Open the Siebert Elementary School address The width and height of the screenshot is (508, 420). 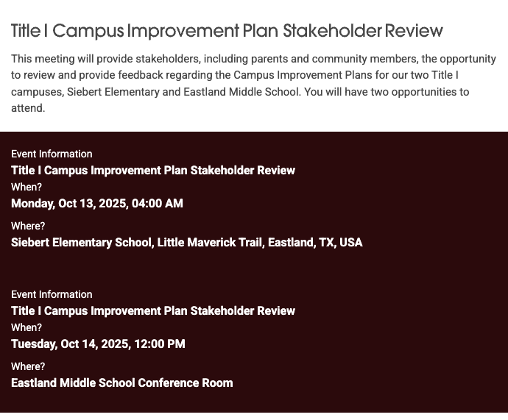point(187,243)
